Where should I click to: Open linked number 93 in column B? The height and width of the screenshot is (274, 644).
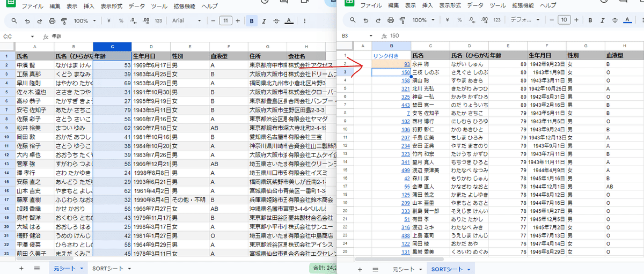[407, 64]
